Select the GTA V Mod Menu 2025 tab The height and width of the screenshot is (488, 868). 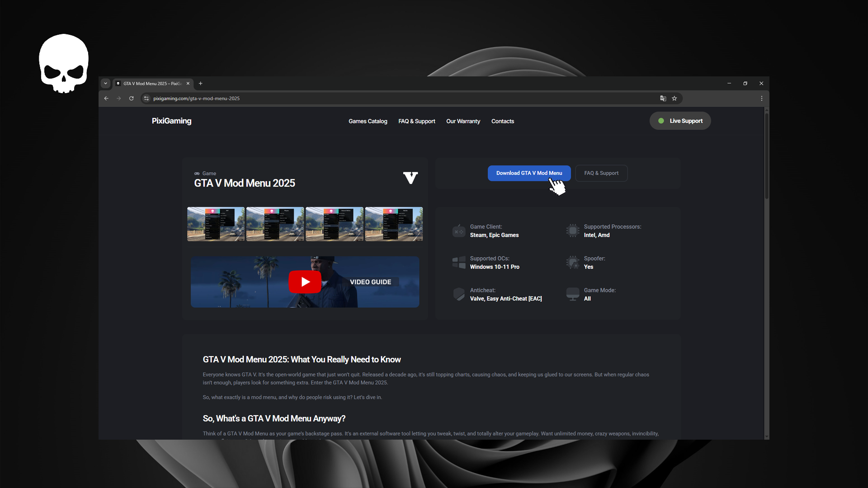point(153,84)
